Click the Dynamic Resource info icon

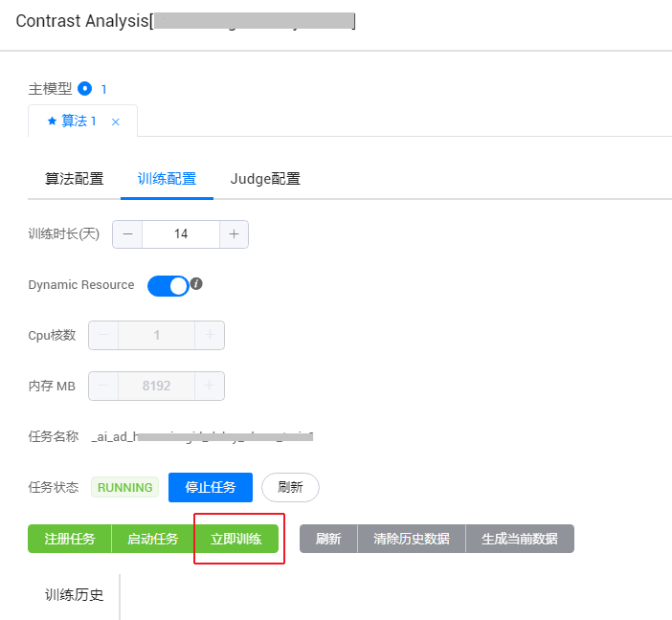[196, 283]
